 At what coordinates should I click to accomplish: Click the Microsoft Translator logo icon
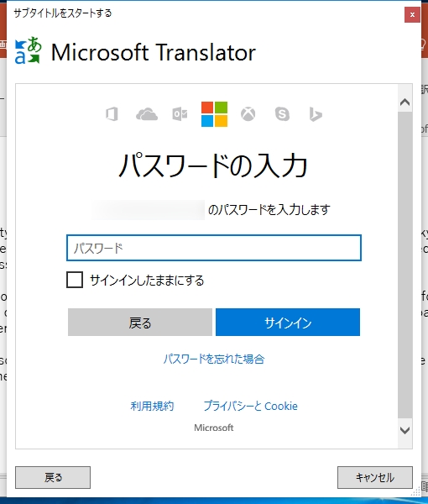pyautogui.click(x=29, y=50)
